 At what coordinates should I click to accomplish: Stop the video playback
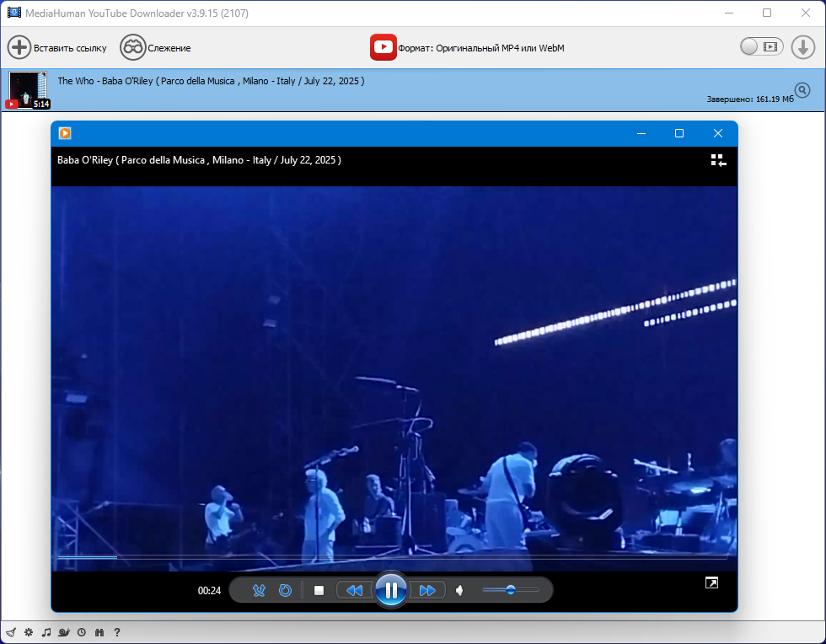pyautogui.click(x=319, y=590)
